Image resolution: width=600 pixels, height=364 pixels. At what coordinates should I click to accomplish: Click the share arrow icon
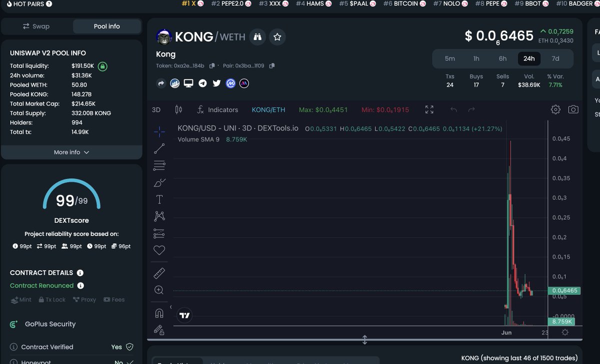tap(161, 83)
